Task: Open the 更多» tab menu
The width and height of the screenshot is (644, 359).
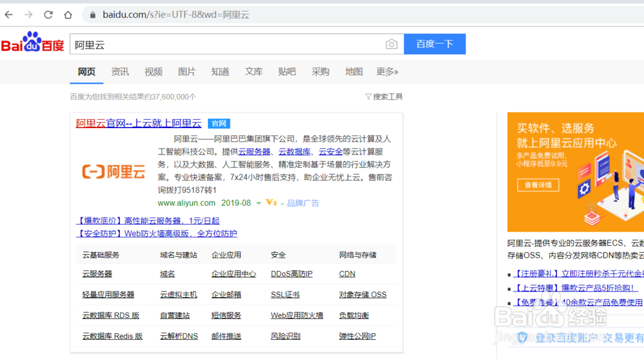Action: pyautogui.click(x=387, y=72)
